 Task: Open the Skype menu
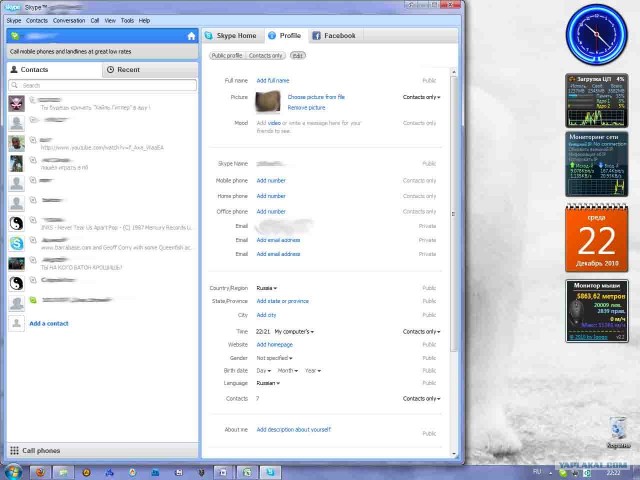click(x=14, y=20)
